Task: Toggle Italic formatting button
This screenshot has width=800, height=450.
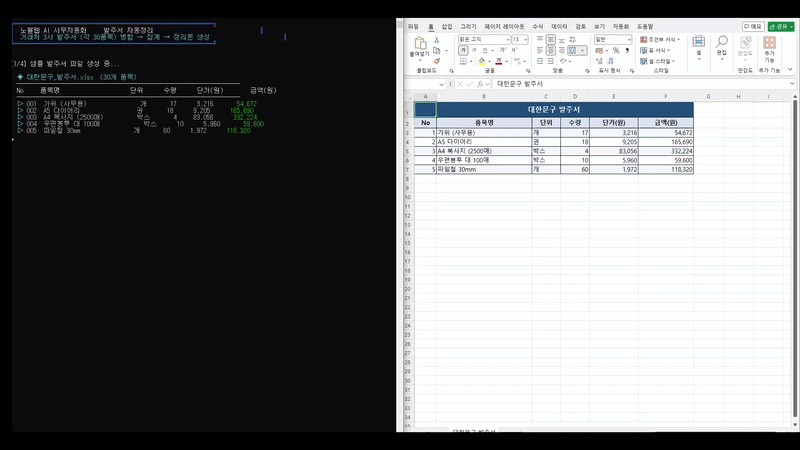Action: pos(474,50)
